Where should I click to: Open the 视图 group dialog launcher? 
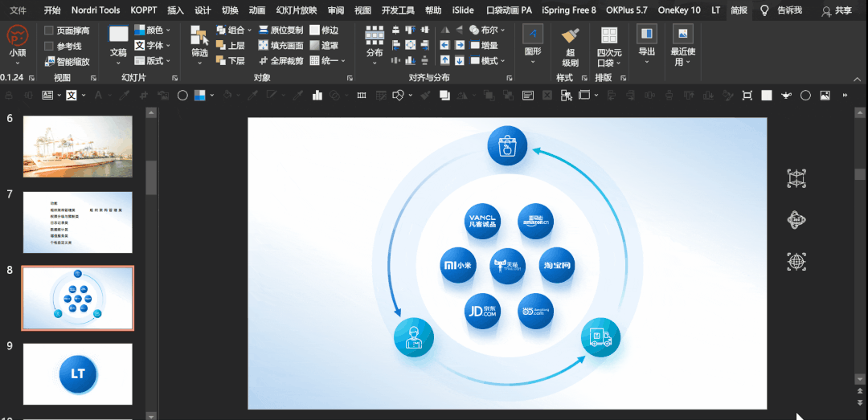coord(93,78)
